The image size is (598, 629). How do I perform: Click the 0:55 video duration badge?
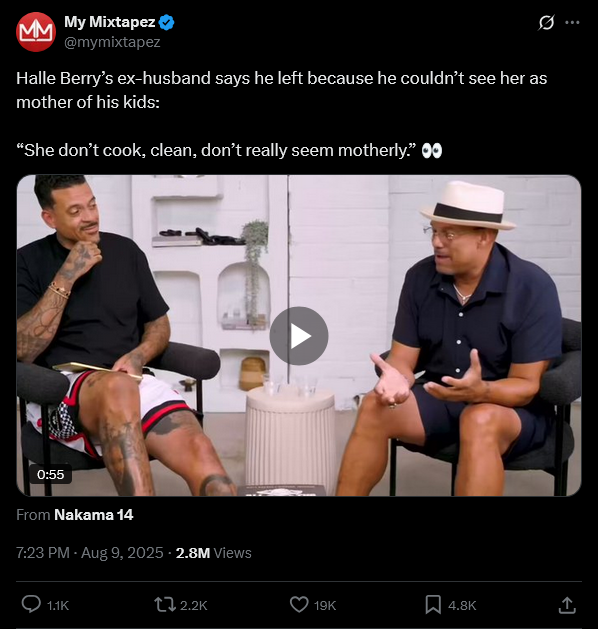click(51, 475)
